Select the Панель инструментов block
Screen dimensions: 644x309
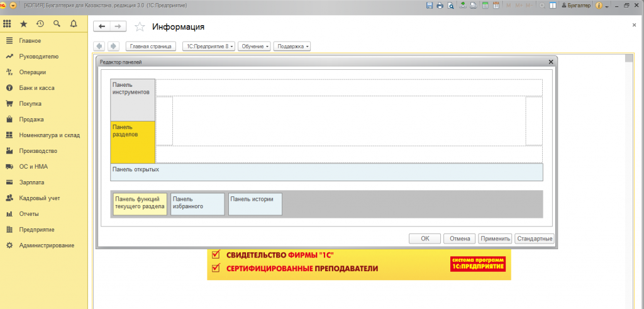[x=133, y=100]
